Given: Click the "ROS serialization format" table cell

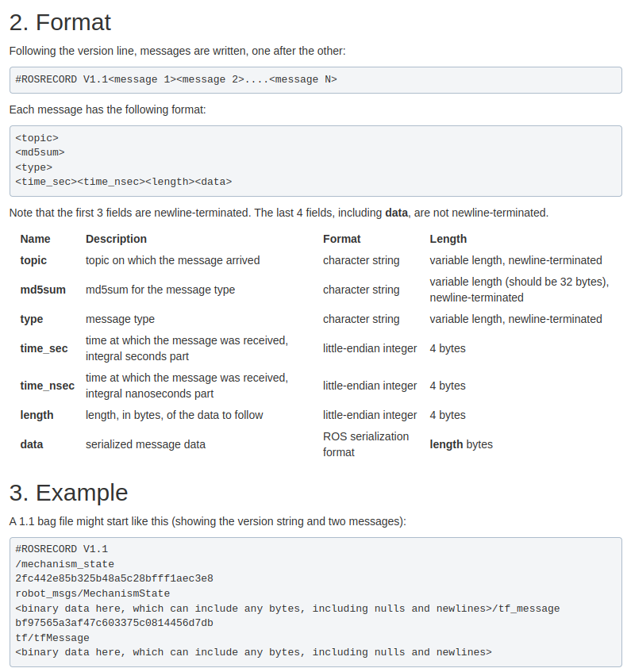Looking at the screenshot, I should click(x=366, y=444).
